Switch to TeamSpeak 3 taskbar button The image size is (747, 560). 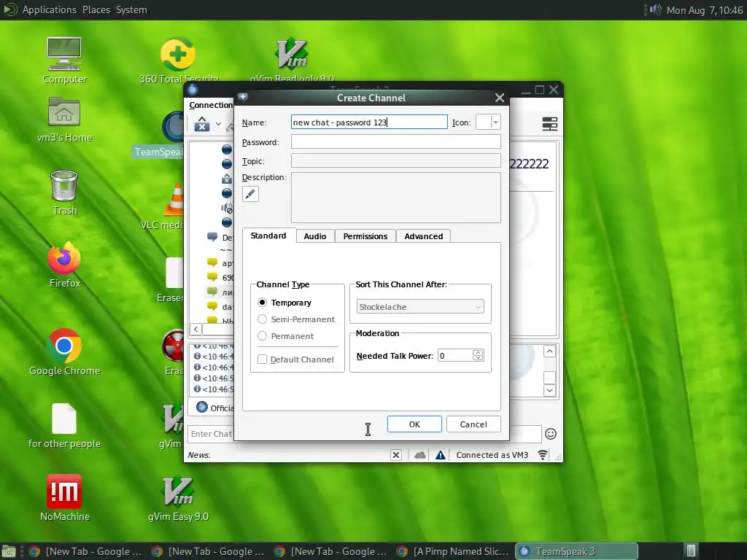pos(576,551)
